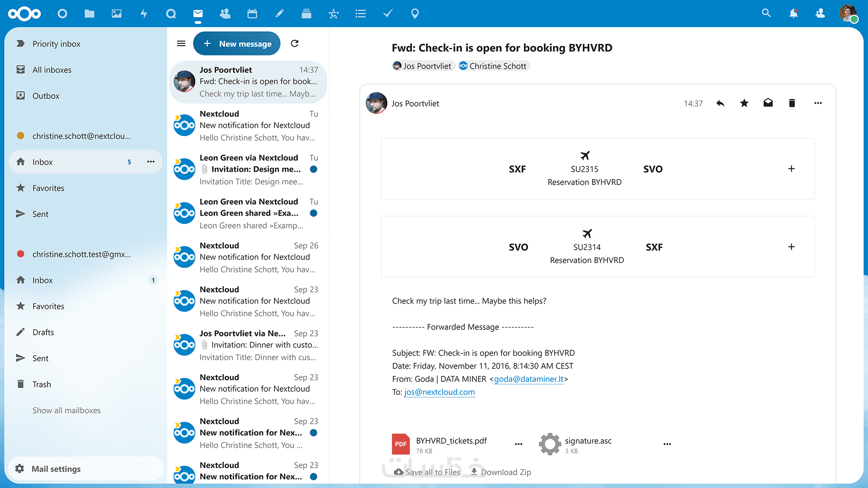Open the Maps location pin app icon
868x488 pixels.
(415, 14)
